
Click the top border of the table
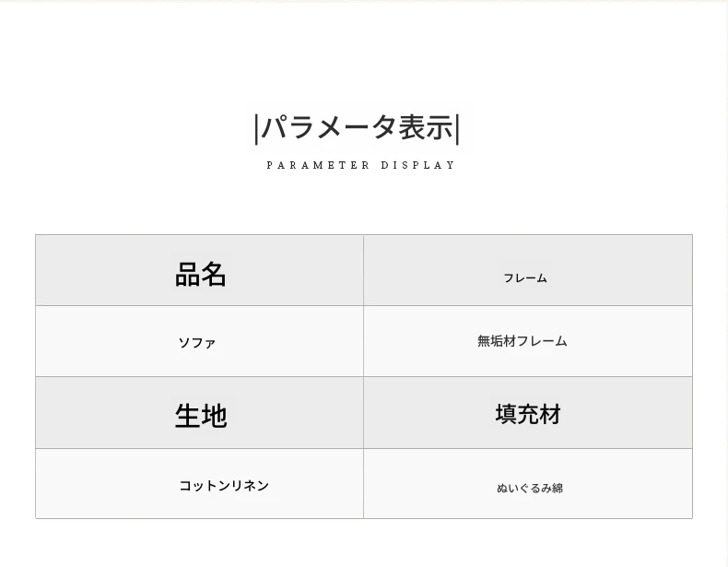364,235
